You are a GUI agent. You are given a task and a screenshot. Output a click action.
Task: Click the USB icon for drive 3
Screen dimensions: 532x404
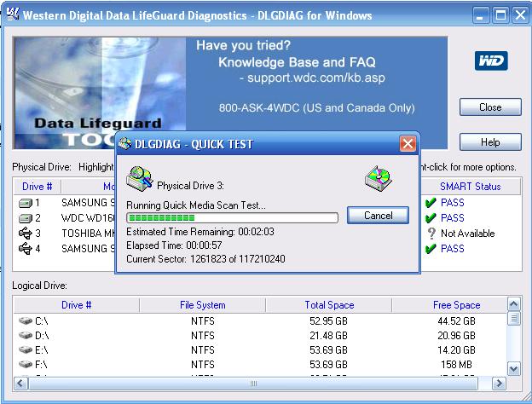pos(25,234)
